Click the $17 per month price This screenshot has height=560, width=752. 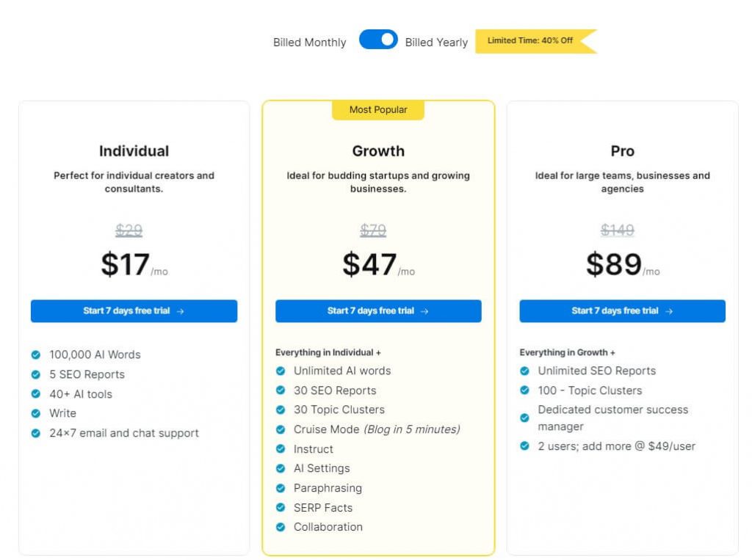click(x=134, y=264)
